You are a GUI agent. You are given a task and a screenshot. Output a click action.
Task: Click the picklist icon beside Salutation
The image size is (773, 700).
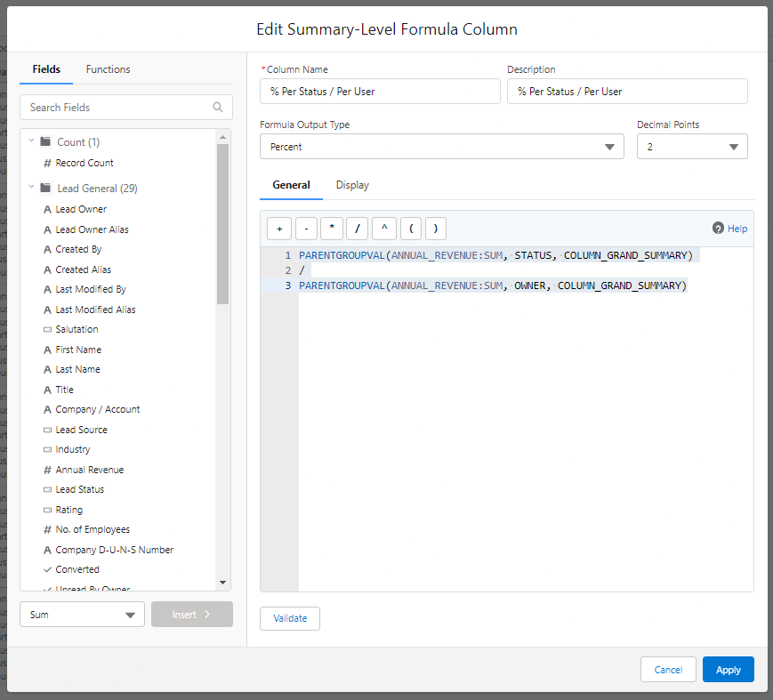(47, 329)
